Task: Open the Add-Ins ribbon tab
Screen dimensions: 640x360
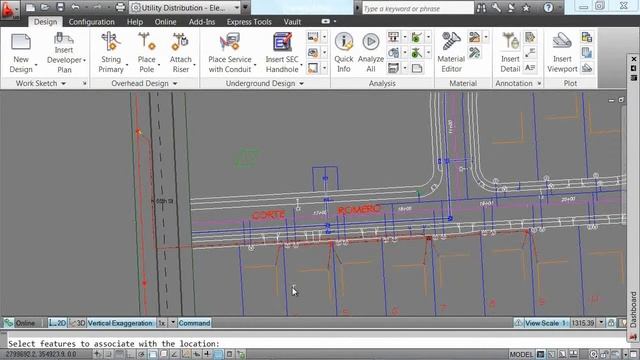Action: coord(202,22)
